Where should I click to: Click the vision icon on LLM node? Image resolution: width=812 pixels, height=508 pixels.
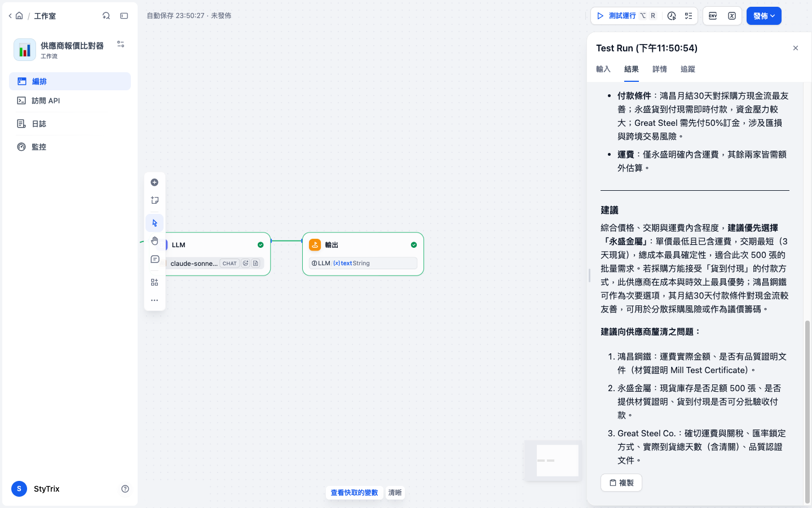coord(245,264)
